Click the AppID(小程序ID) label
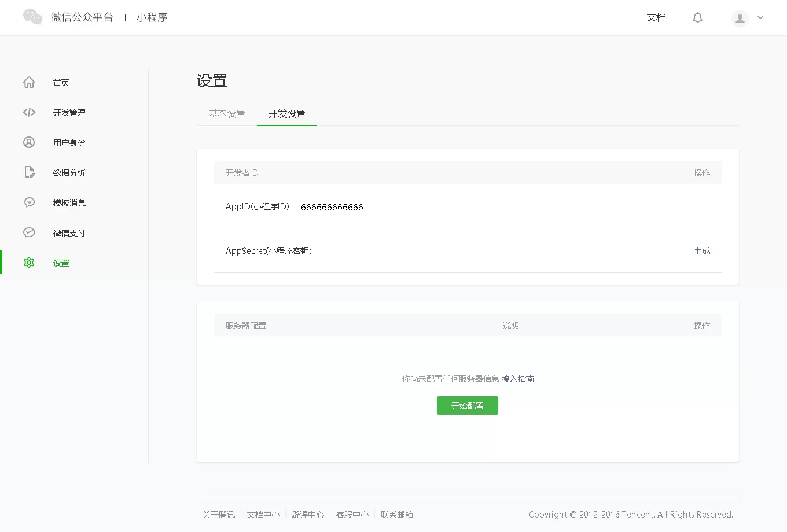This screenshot has width=787, height=532. pyautogui.click(x=258, y=206)
